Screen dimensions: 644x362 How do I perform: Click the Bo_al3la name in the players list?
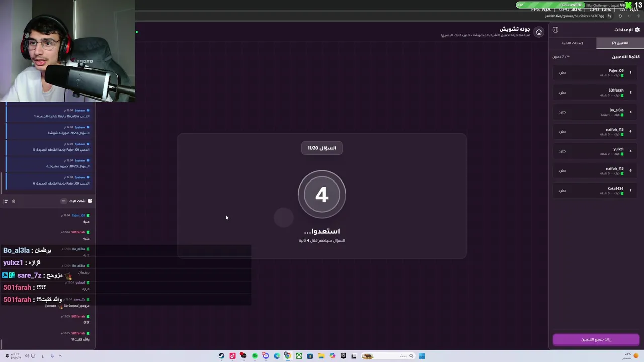click(x=616, y=110)
